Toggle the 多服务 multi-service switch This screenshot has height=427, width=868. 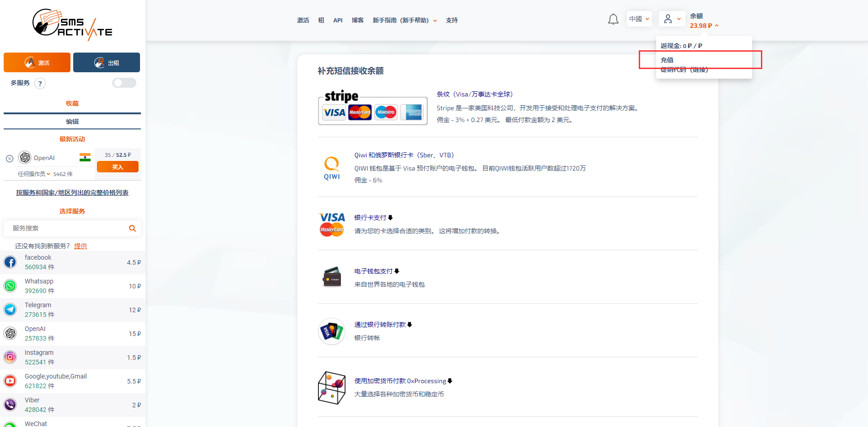[124, 83]
